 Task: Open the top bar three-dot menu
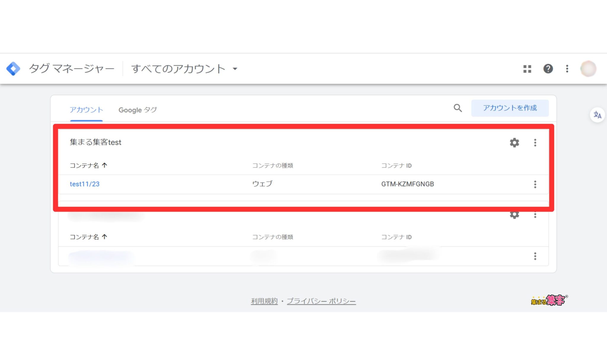pos(567,69)
